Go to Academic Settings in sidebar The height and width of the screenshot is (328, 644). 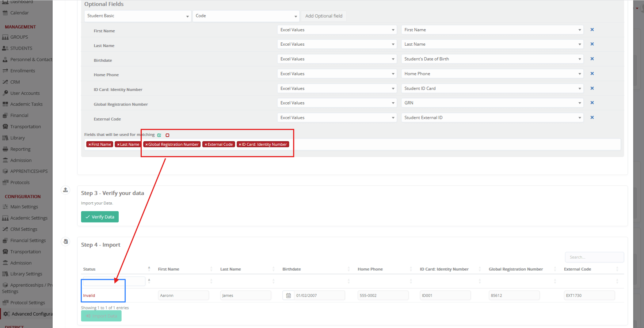tap(29, 218)
